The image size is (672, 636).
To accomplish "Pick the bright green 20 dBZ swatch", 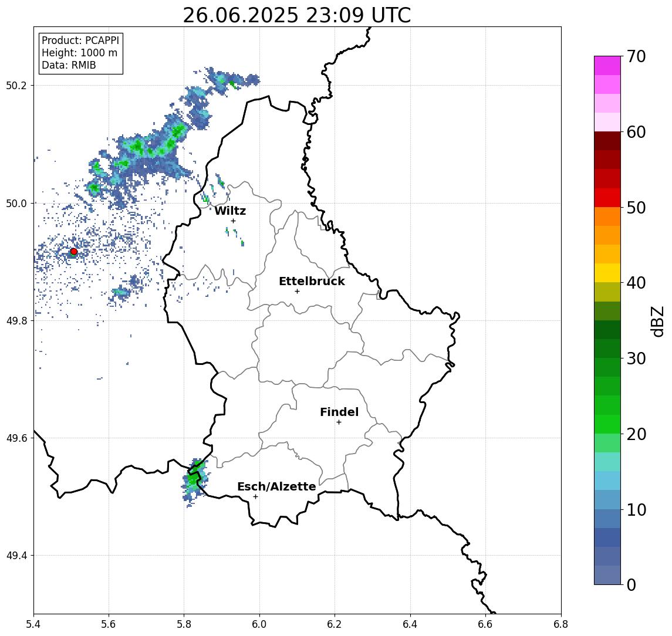I will pyautogui.click(x=607, y=424).
